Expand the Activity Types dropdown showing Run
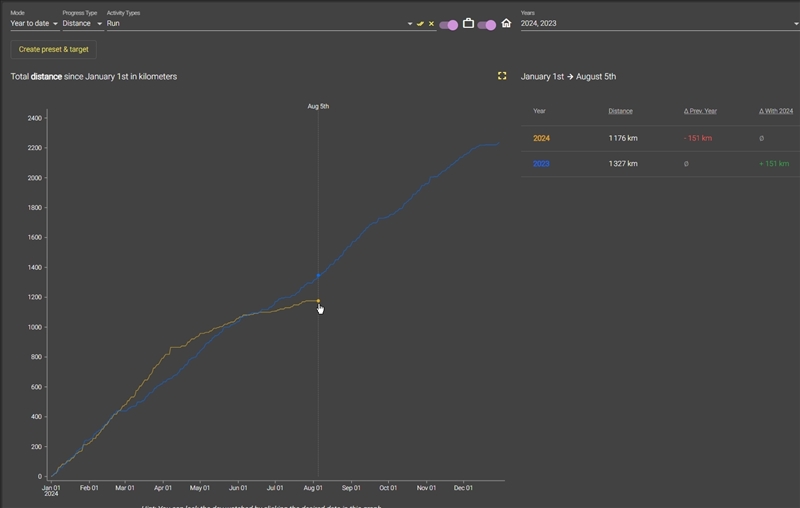This screenshot has width=800, height=508. click(259, 23)
